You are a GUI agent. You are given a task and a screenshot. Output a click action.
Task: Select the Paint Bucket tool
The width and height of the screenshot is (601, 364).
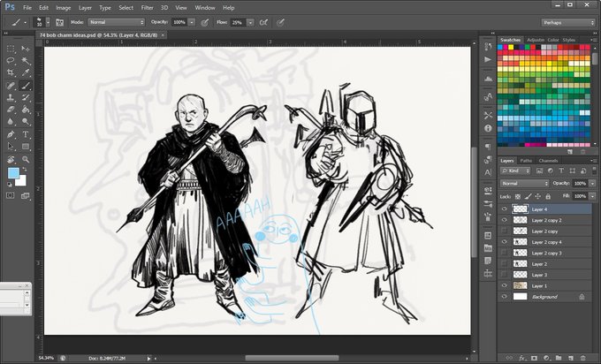point(26,110)
